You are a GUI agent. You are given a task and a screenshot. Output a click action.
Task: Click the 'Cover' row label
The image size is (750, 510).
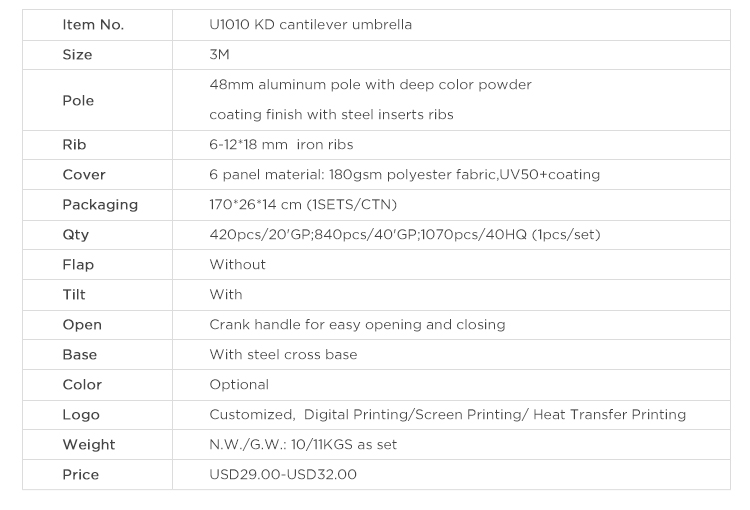click(x=84, y=175)
